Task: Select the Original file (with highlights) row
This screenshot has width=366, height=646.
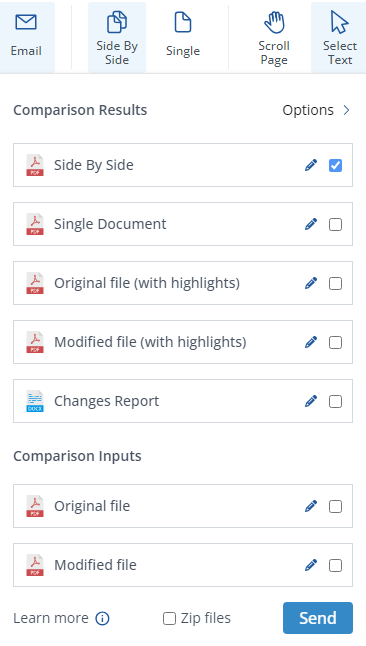Action: point(183,283)
